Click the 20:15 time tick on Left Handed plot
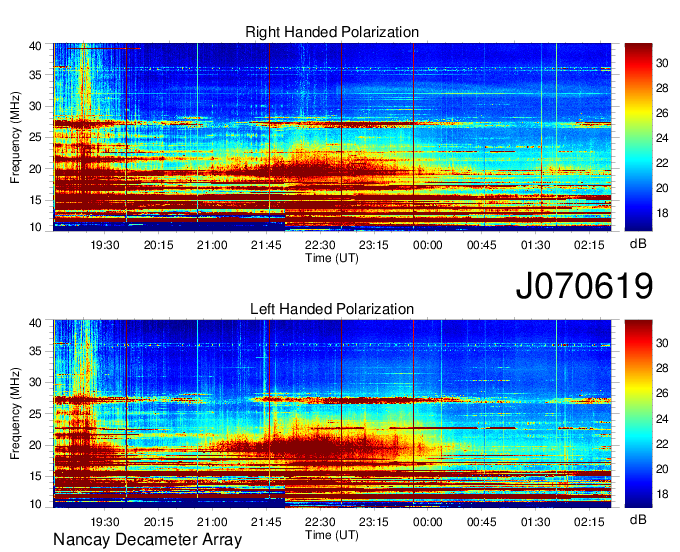Screen dimensions: 680x552 [x=158, y=522]
